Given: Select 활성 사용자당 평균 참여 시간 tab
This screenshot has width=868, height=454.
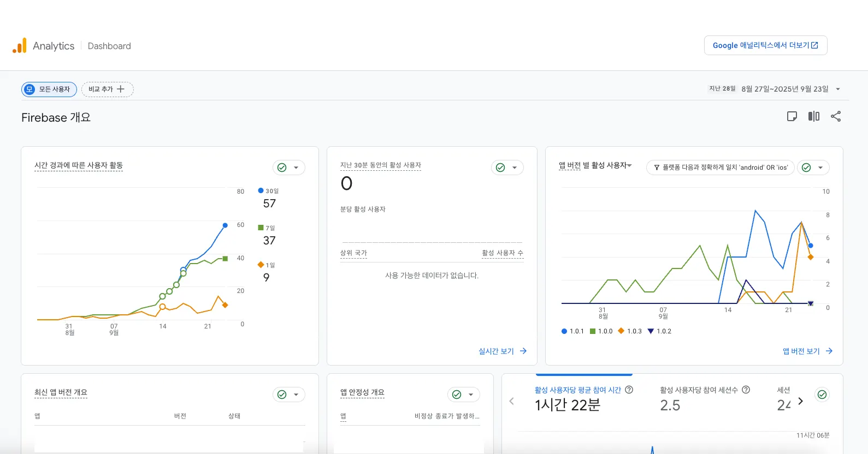Looking at the screenshot, I should click(583, 399).
